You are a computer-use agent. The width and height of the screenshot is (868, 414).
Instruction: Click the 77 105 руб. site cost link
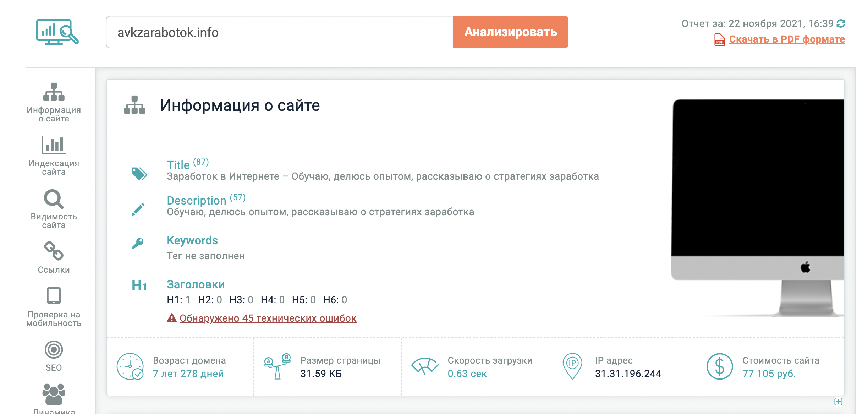pyautogui.click(x=769, y=374)
